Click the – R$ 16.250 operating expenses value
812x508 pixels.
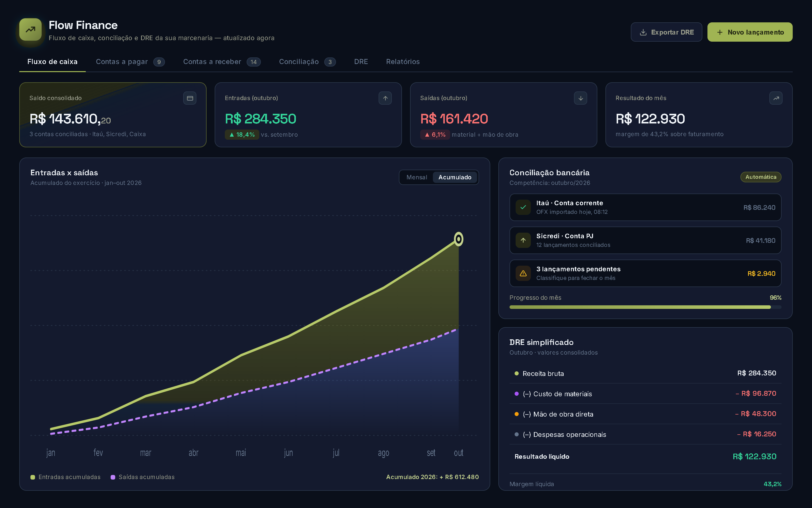[756, 434]
